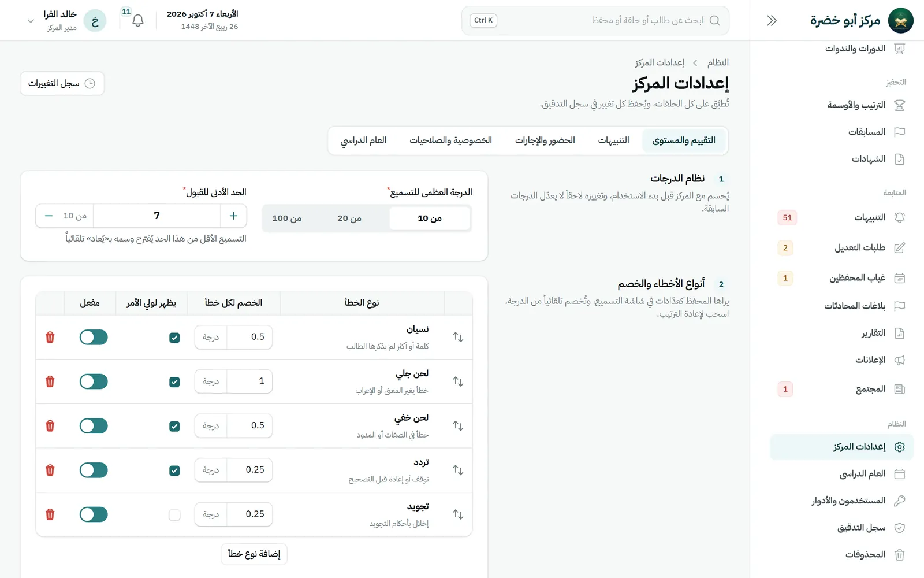Switch to the العام الدراسي settings tab
The image size is (924, 578).
coord(363,140)
